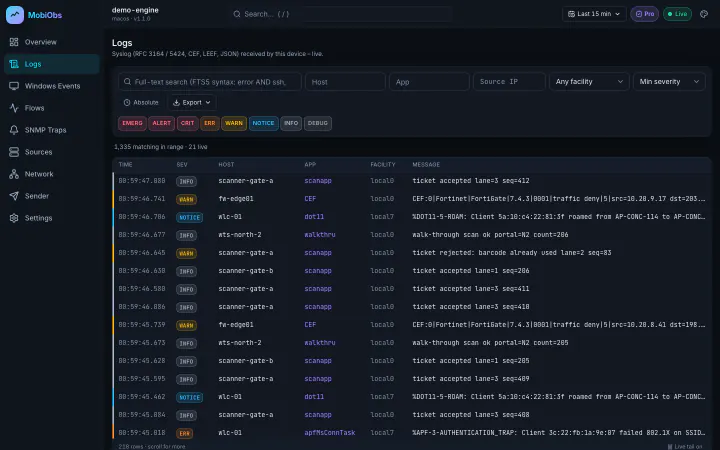The image size is (720, 450).
Task: Click message 'walk-through scan ok portal=N2 count=205'
Action: tap(490, 343)
